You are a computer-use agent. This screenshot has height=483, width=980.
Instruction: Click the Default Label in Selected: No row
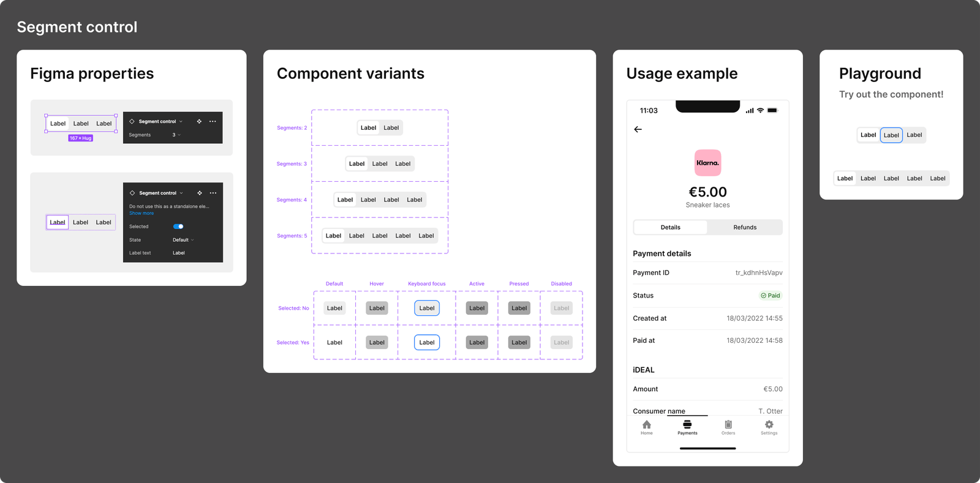334,308
